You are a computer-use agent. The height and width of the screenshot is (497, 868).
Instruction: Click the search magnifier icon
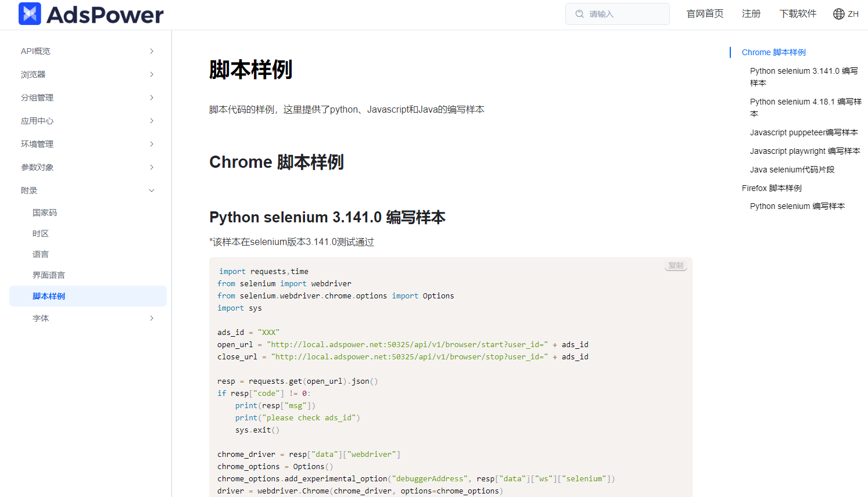[x=579, y=14]
